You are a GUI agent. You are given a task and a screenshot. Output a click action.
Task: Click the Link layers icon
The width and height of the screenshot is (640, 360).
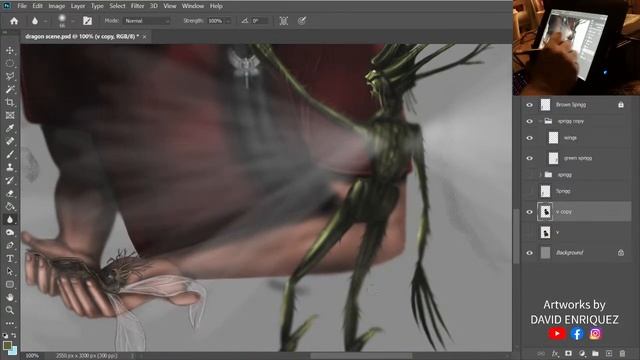tap(541, 353)
